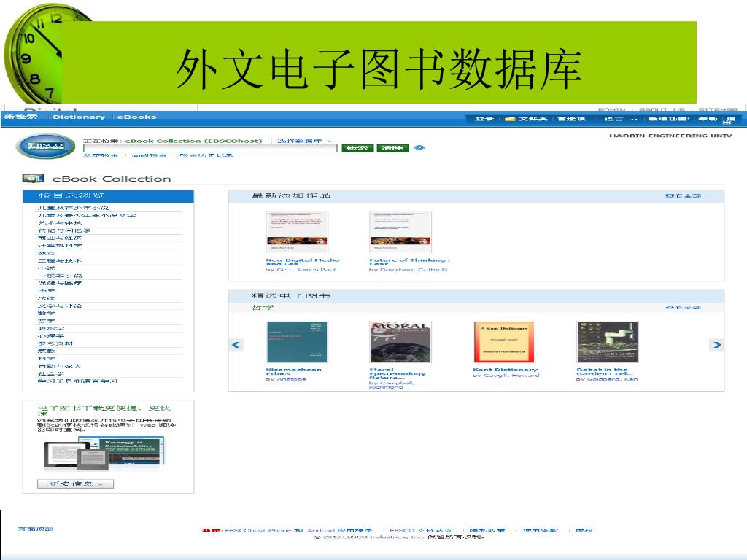Click the e-reader devices promotional image
The width and height of the screenshot is (747, 560).
[104, 452]
